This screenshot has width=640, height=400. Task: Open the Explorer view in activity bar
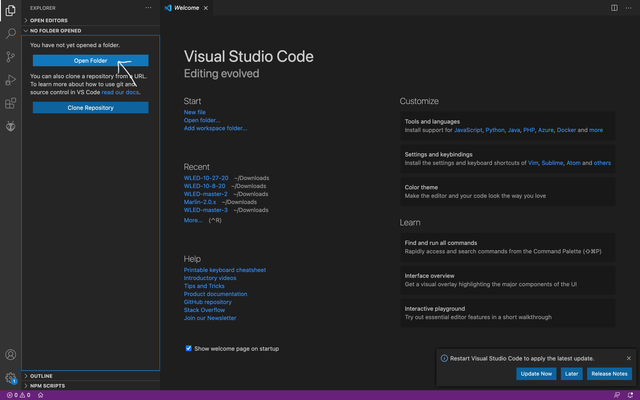pyautogui.click(x=11, y=10)
